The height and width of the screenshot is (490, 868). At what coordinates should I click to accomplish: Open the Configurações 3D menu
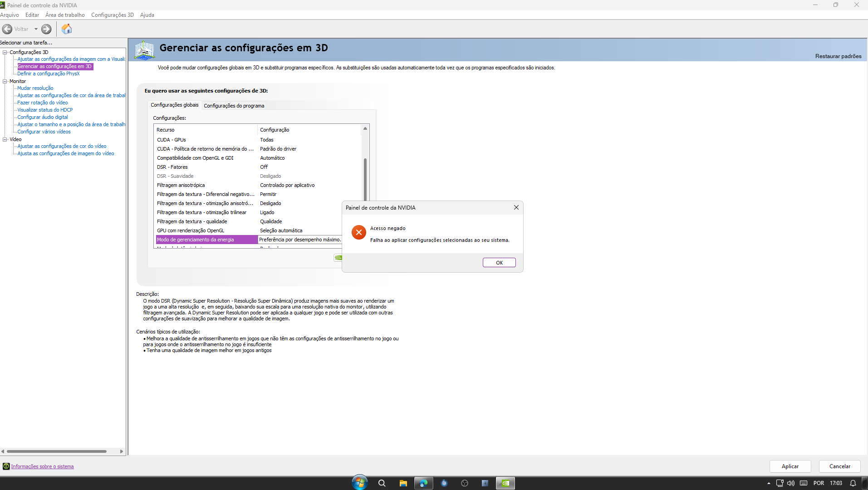113,15
